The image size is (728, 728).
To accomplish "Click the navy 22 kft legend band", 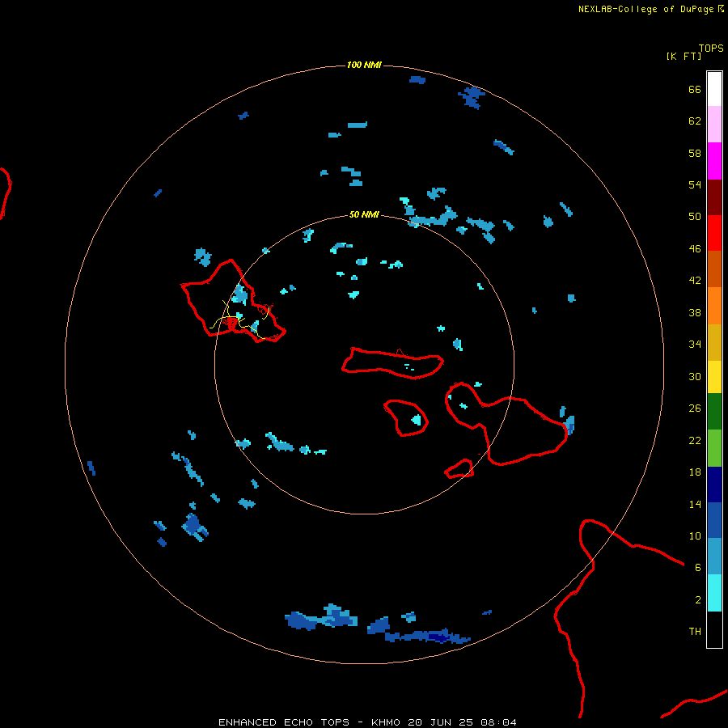I will point(714,485).
